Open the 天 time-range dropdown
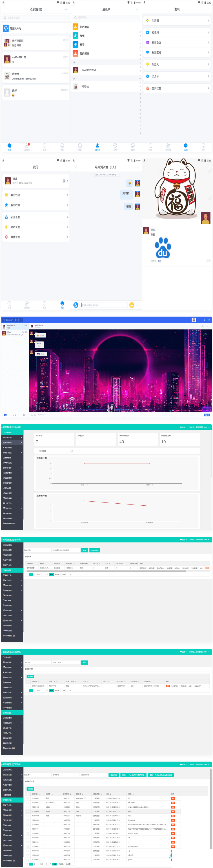Image resolution: width=213 pixels, height=868 pixels. (75, 451)
